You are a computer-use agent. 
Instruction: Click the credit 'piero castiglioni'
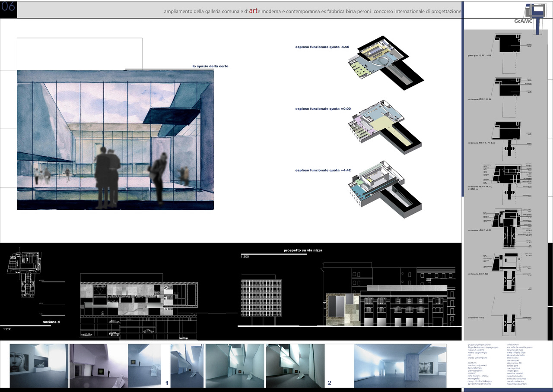475,371
